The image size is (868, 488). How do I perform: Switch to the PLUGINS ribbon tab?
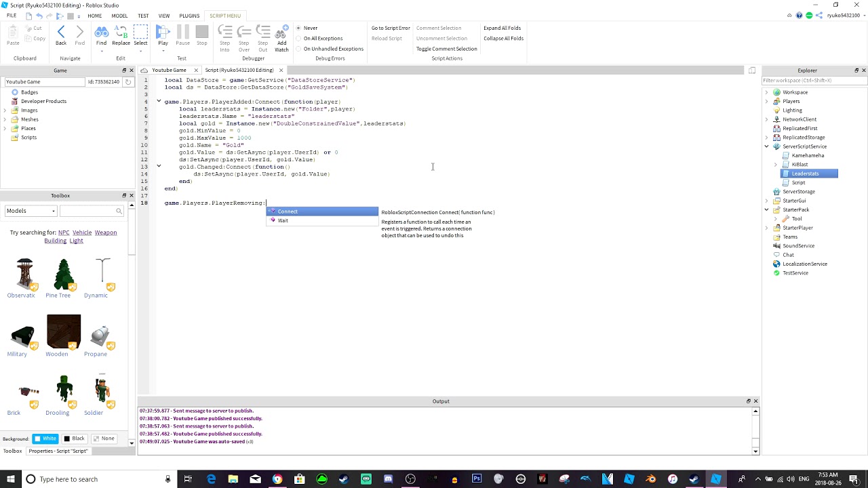click(x=189, y=16)
